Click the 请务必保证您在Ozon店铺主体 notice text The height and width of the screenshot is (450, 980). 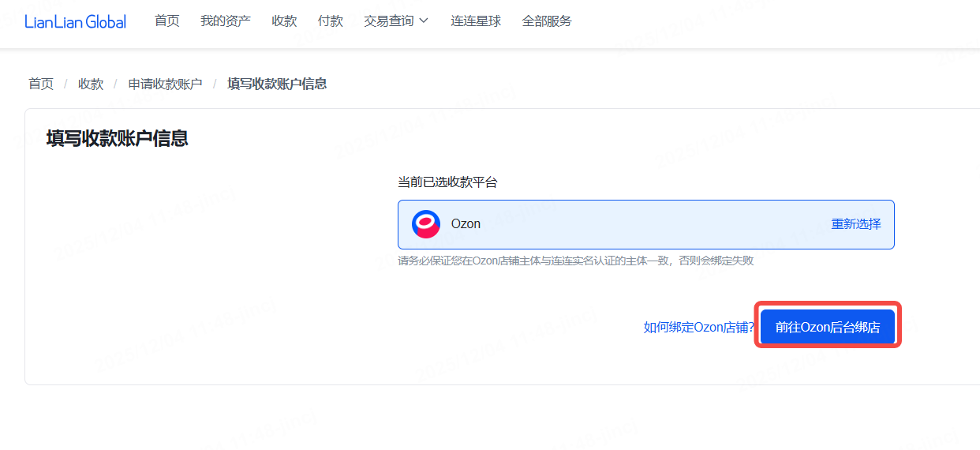click(x=576, y=261)
